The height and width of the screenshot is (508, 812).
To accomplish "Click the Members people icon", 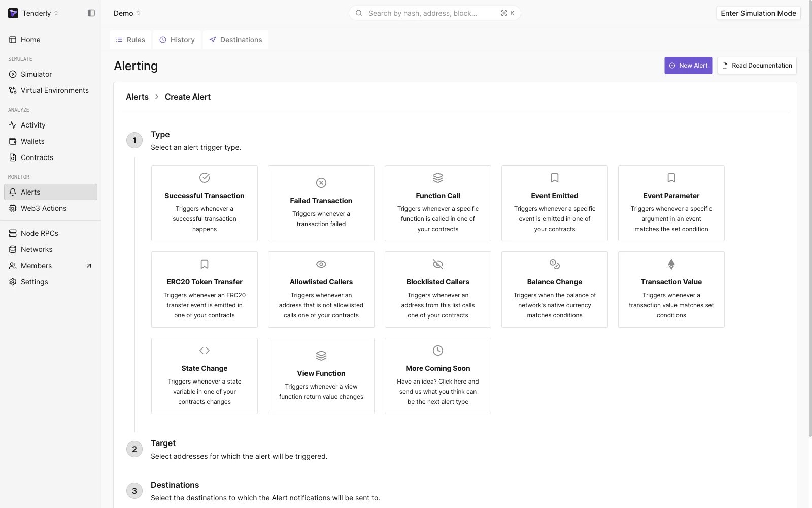I will tap(13, 266).
